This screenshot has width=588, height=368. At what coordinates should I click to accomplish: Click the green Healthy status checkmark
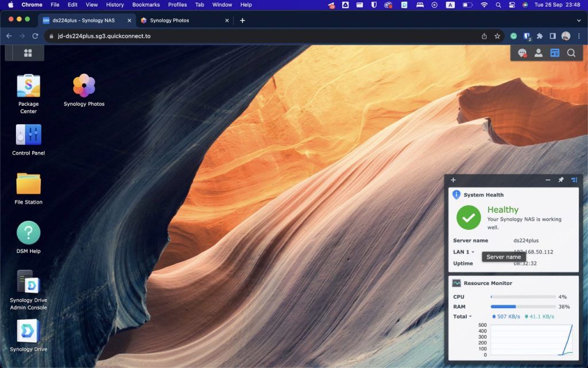point(469,217)
